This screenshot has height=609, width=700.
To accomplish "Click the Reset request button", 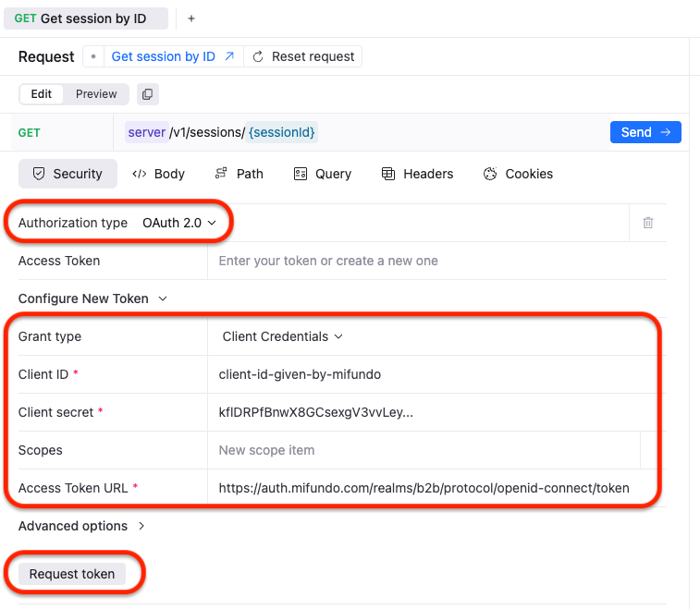I will click(x=303, y=56).
